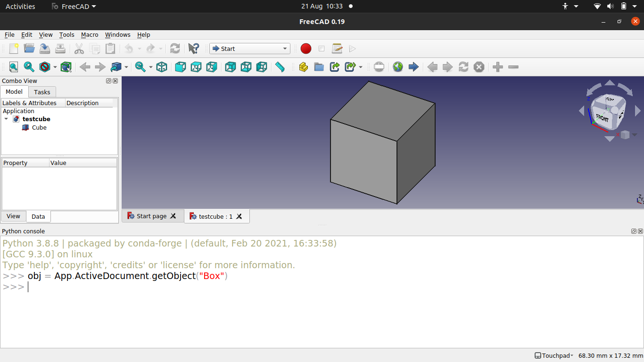Open Ubuntu Activities overview
The height and width of the screenshot is (362, 644).
tap(20, 6)
